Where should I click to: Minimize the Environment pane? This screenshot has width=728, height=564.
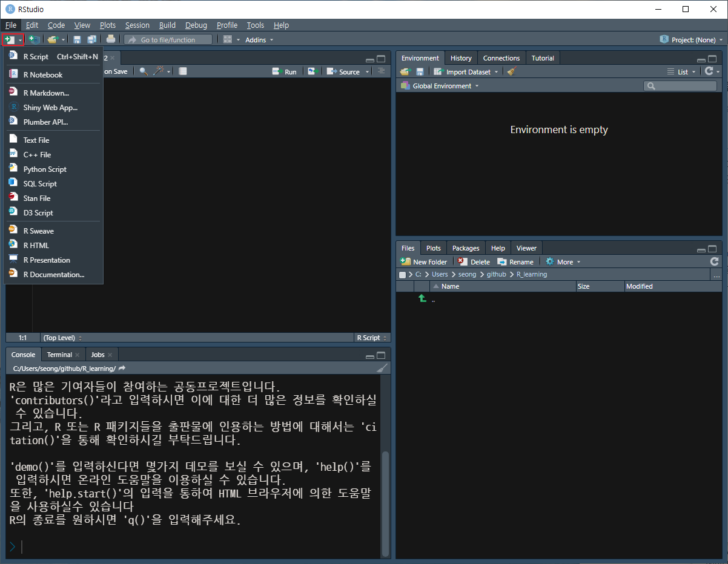point(701,59)
